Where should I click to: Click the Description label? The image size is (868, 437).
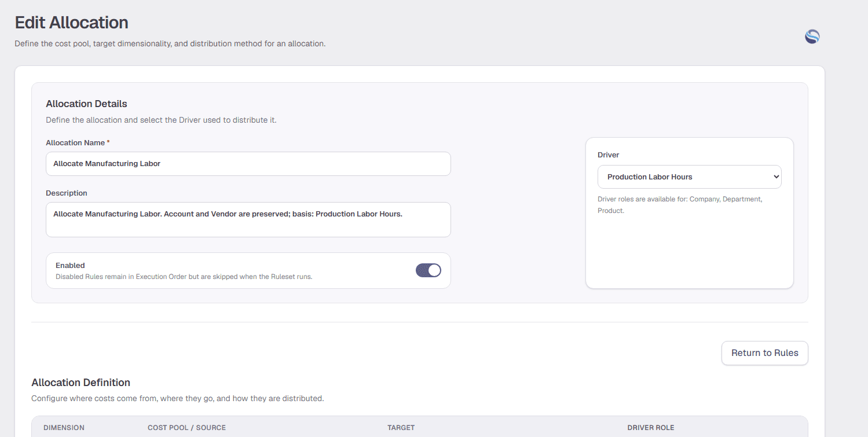coord(67,193)
